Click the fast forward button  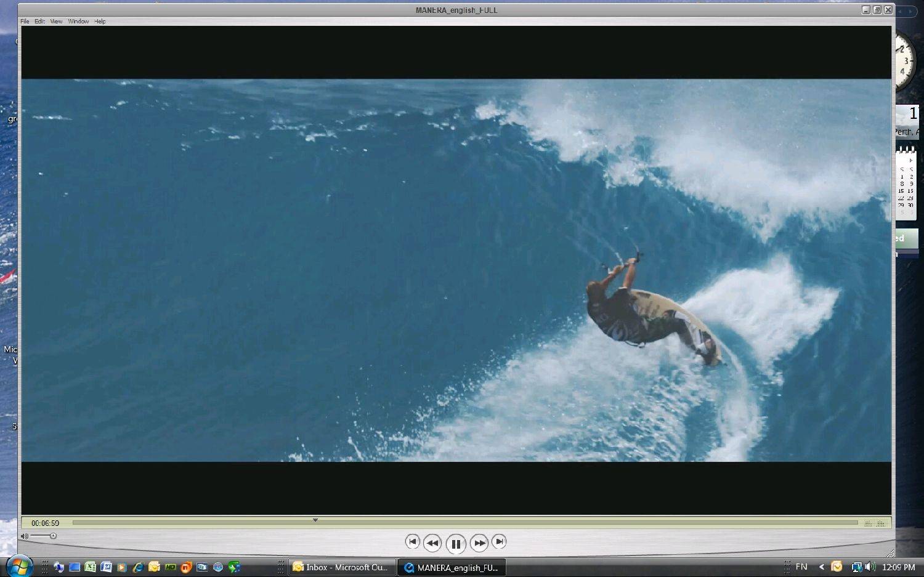(479, 543)
